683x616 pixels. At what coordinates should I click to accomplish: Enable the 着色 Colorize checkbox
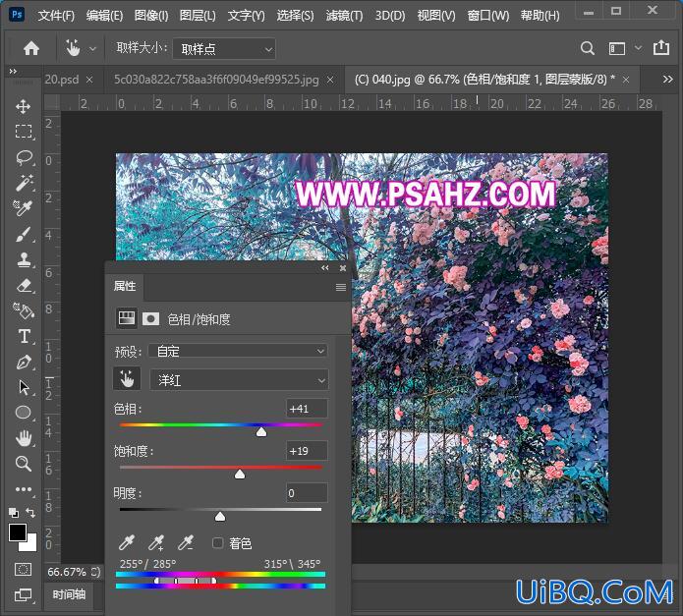pos(217,543)
